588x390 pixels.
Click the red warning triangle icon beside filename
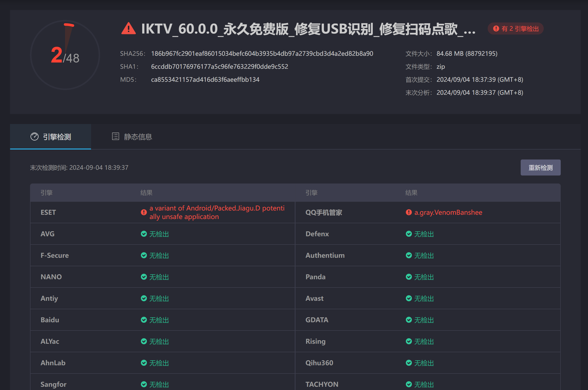[128, 28]
